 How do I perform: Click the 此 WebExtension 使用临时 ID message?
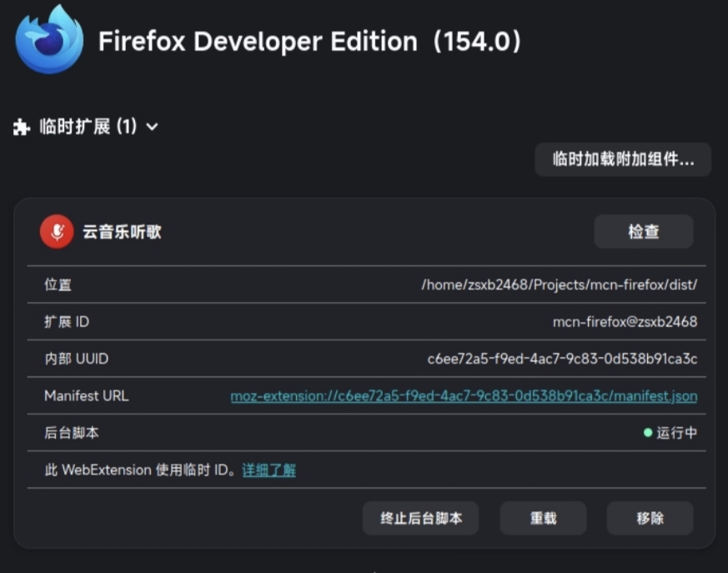coord(141,470)
